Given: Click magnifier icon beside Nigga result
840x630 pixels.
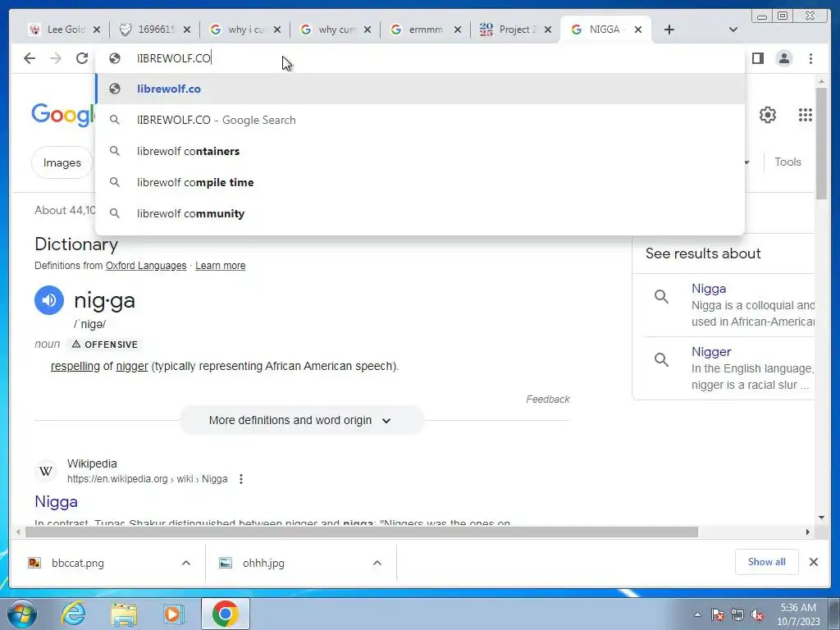Looking at the screenshot, I should pyautogui.click(x=662, y=296).
